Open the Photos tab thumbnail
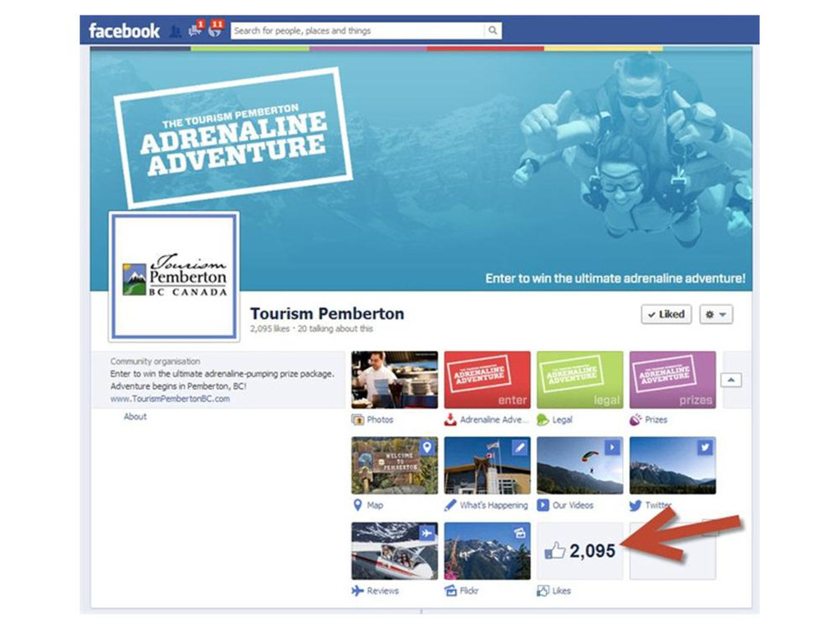 395,379
